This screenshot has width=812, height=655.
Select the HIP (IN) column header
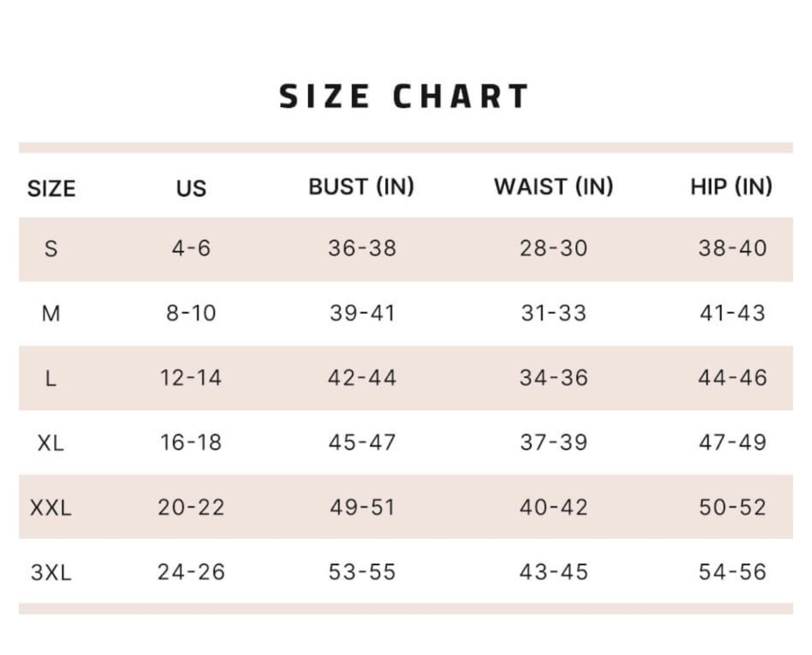(731, 186)
